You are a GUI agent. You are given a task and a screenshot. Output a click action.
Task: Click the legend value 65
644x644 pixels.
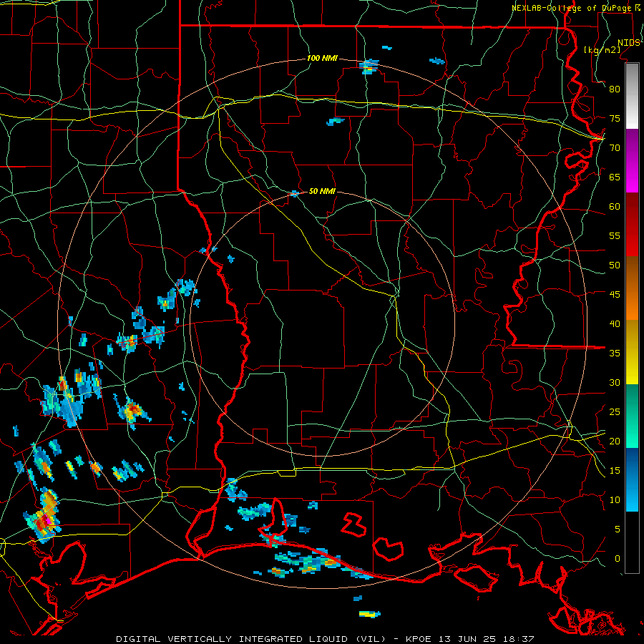615,177
